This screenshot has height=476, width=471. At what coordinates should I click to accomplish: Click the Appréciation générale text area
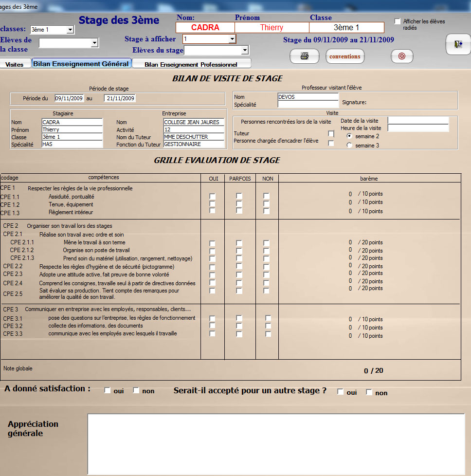[276, 444]
